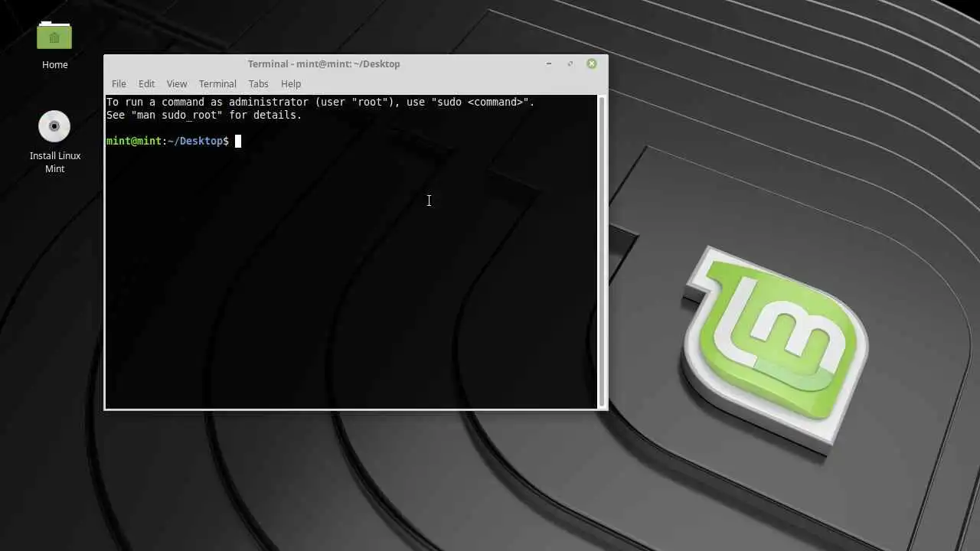Screen dimensions: 980x551
Task: Open the Tabs menu
Action: 258,83
